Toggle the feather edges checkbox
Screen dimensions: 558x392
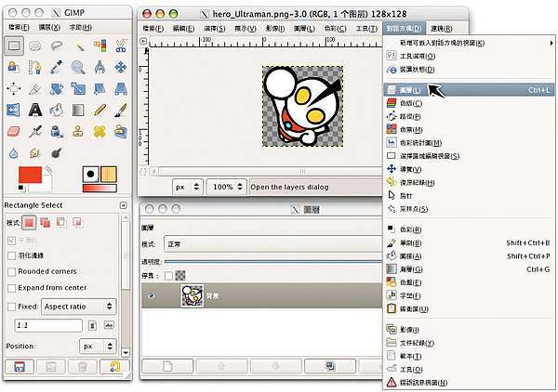pos(12,255)
